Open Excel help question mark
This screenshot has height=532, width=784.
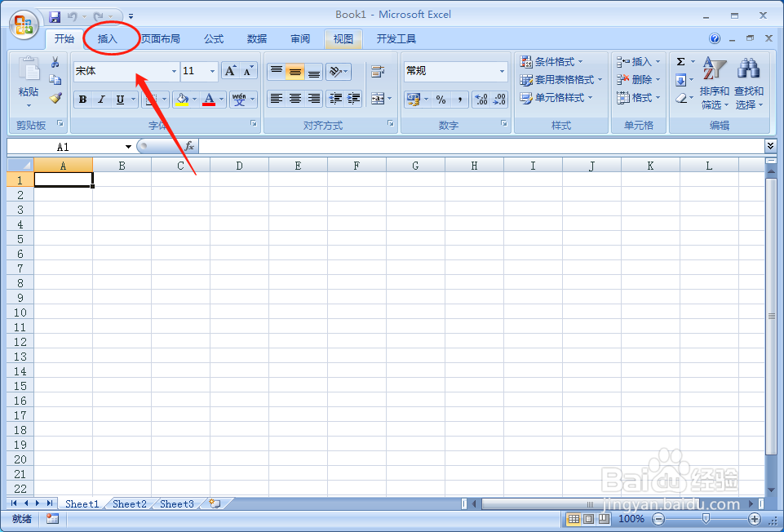[x=715, y=38]
